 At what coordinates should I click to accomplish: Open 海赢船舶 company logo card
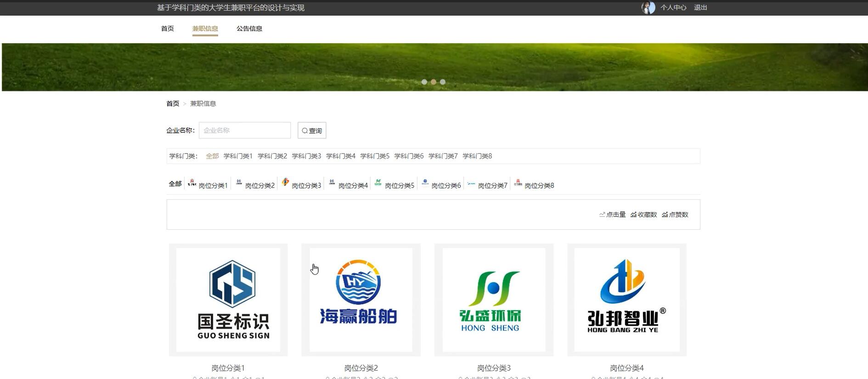tap(361, 300)
